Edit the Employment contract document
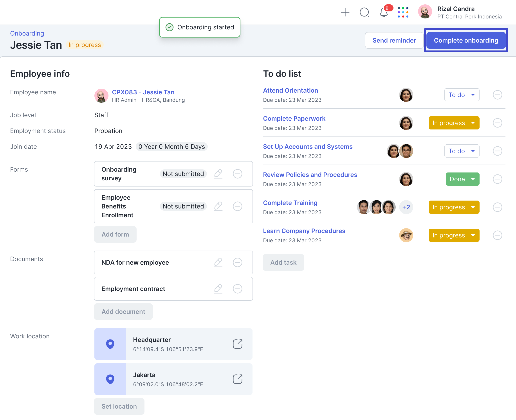The height and width of the screenshot is (420, 516). pos(218,289)
